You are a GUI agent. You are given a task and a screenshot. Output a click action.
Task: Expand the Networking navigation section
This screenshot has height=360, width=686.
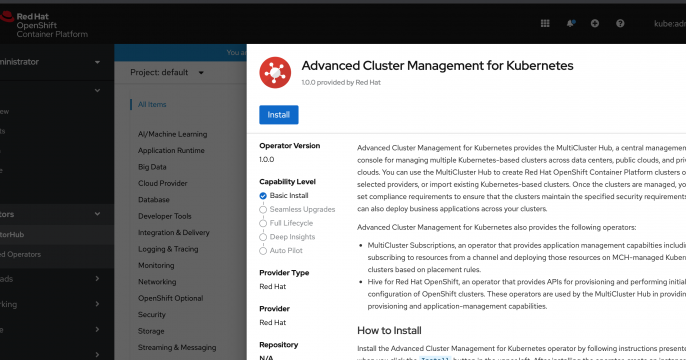(x=97, y=304)
